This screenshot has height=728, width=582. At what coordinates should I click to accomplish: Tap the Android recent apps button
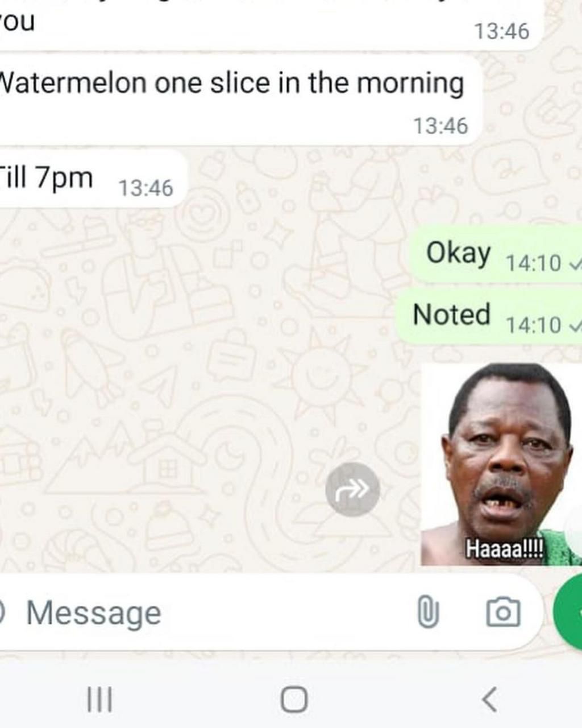99,699
